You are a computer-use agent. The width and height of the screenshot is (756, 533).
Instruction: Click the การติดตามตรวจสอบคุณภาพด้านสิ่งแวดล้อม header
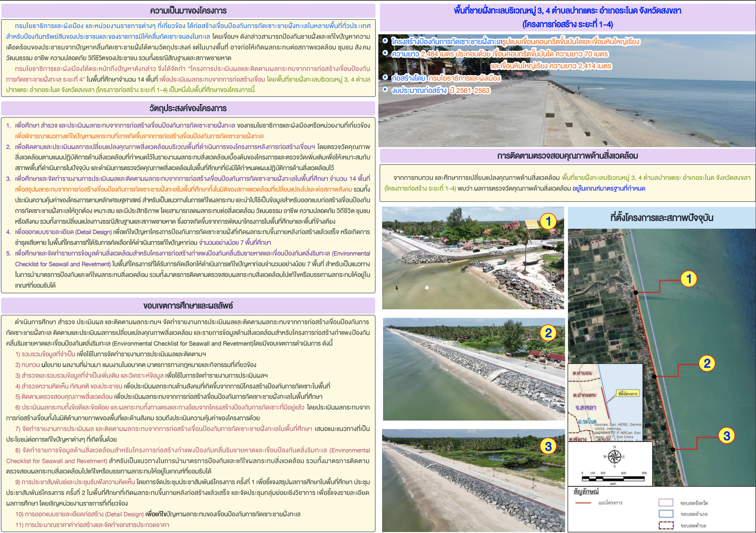pos(567,156)
